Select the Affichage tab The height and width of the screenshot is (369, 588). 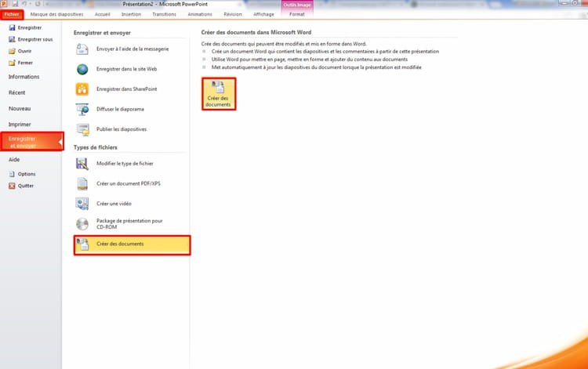click(x=263, y=14)
